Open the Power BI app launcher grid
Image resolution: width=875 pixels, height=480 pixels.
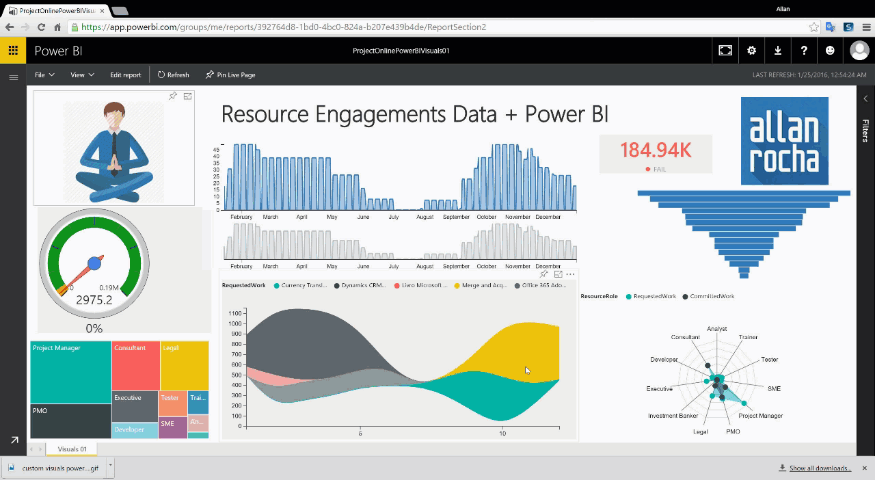click(x=13, y=50)
